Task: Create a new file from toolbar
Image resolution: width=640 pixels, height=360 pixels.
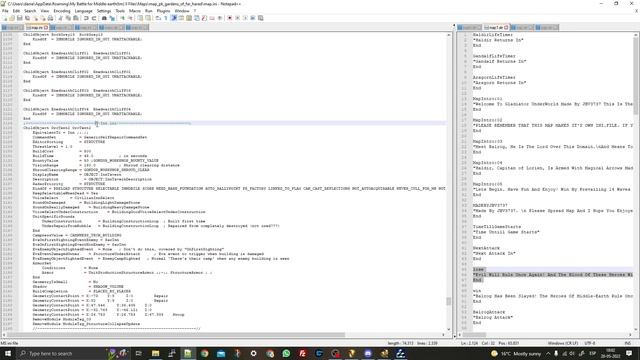Action: click(x=5, y=18)
